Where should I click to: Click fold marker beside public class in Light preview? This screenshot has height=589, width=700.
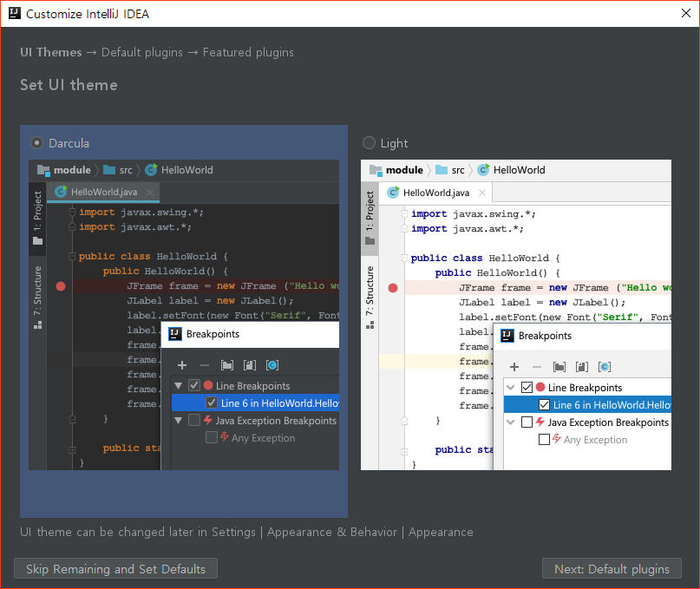coord(404,259)
